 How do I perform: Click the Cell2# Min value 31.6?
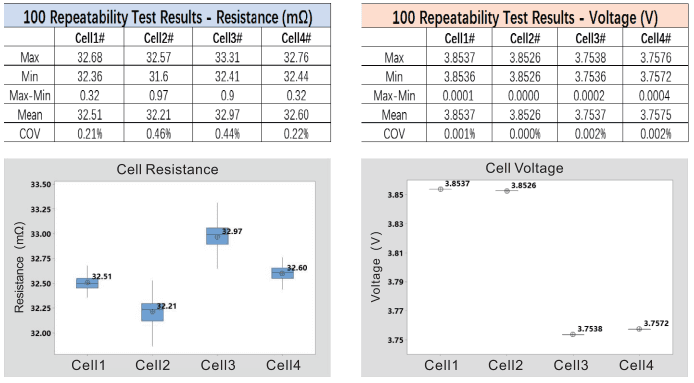tap(158, 76)
